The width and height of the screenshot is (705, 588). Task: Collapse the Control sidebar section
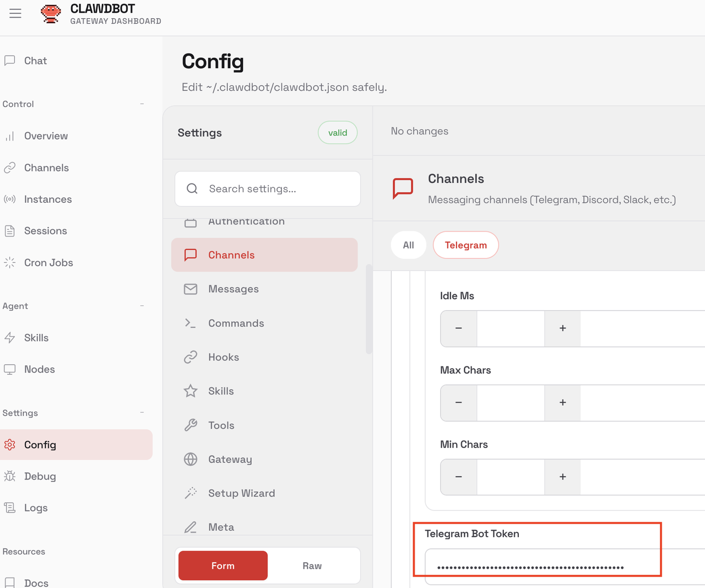tap(142, 104)
